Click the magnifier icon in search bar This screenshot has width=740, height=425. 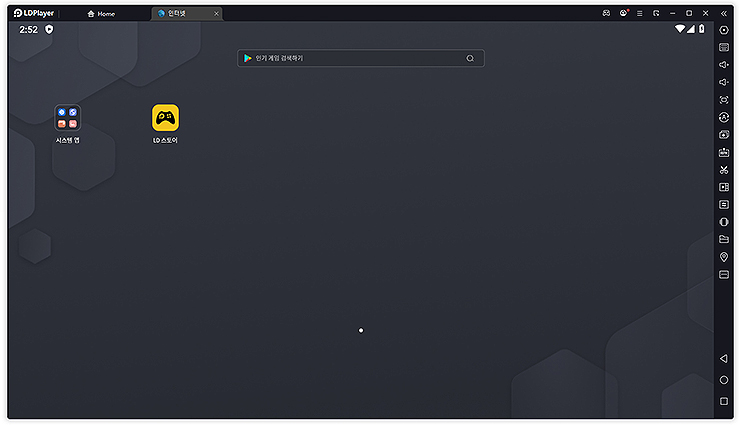coord(470,58)
